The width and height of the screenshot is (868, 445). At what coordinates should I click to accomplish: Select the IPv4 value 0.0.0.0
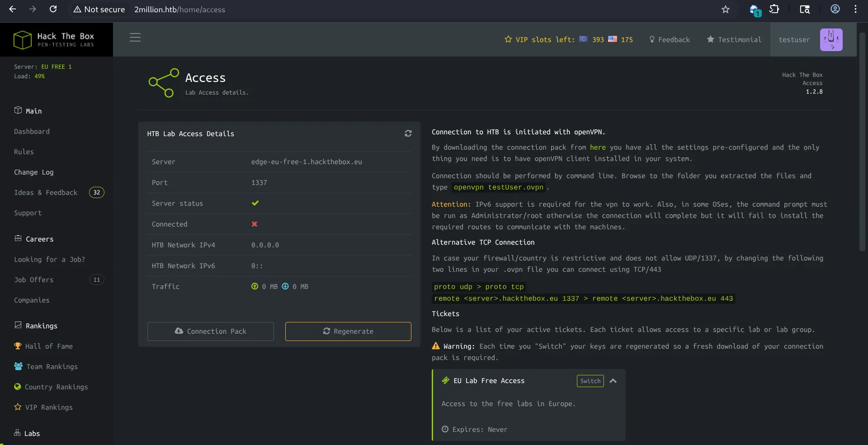pyautogui.click(x=265, y=245)
